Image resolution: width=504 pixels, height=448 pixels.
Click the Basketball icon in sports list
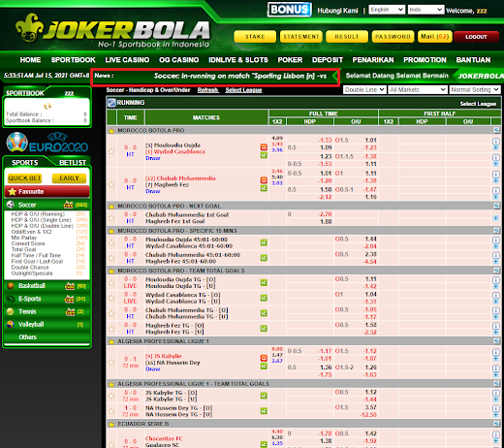click(x=11, y=286)
